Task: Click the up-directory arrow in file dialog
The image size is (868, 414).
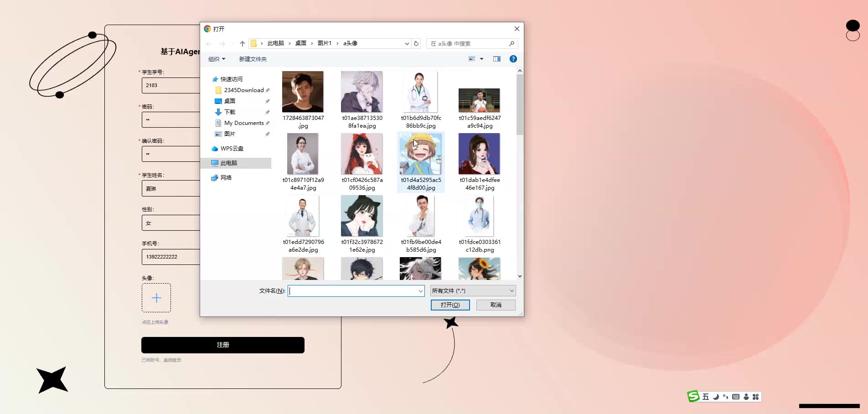Action: point(243,44)
